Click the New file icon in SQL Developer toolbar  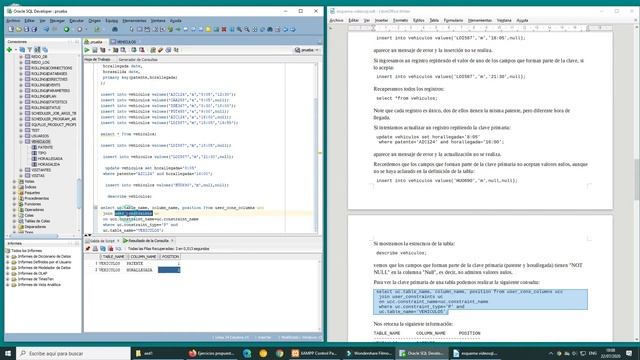[11, 29]
